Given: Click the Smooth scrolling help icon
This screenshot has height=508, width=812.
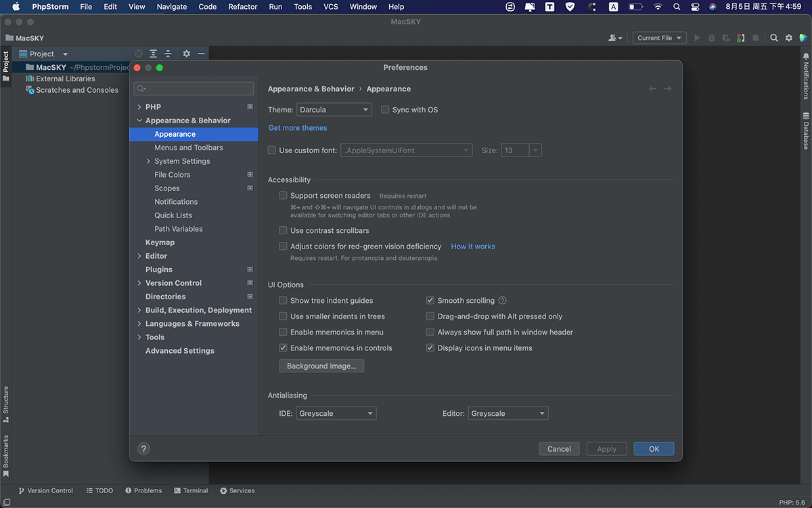Looking at the screenshot, I should pyautogui.click(x=502, y=301).
